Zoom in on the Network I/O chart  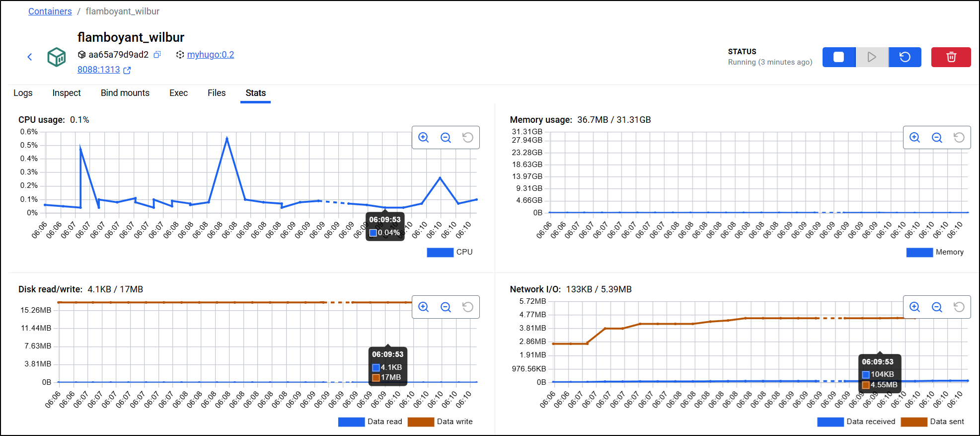point(914,307)
